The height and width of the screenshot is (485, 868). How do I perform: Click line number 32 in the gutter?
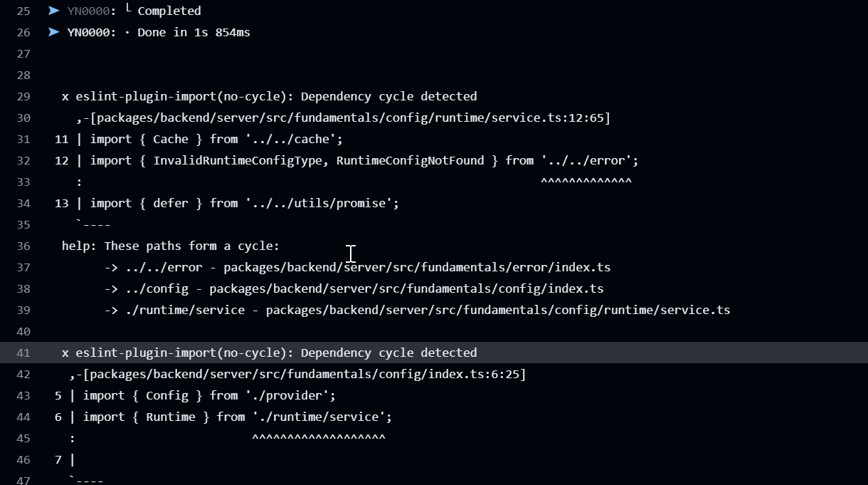[x=23, y=160]
